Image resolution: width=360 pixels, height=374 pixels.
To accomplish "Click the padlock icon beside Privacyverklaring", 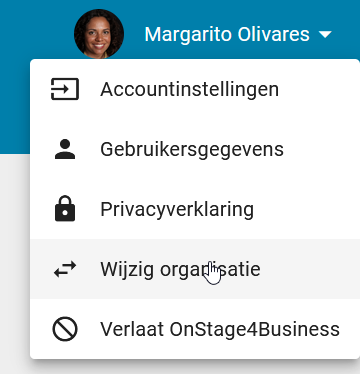I will pos(65,209).
